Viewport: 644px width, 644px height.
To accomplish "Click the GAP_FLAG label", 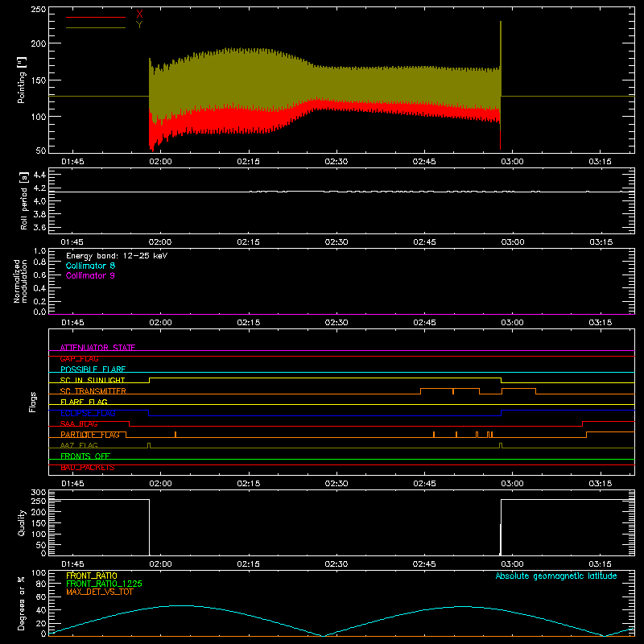I will click(79, 358).
